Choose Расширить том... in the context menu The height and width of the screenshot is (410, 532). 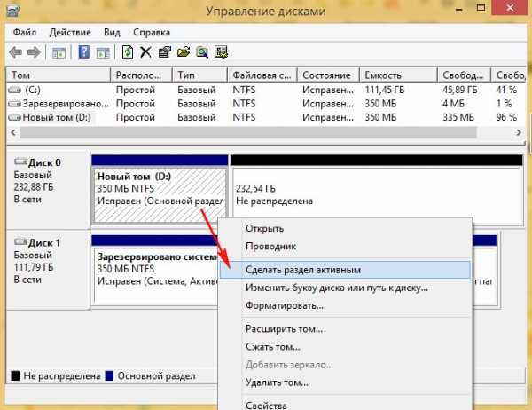[345, 329]
